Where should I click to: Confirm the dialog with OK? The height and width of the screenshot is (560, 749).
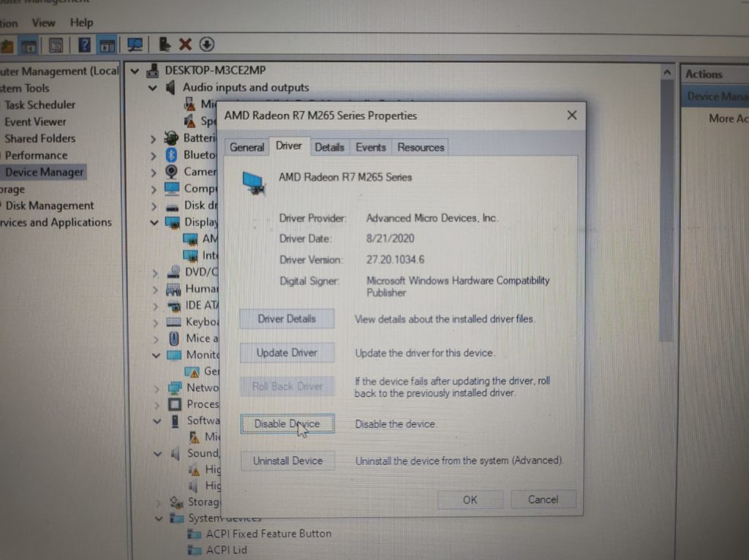click(470, 499)
